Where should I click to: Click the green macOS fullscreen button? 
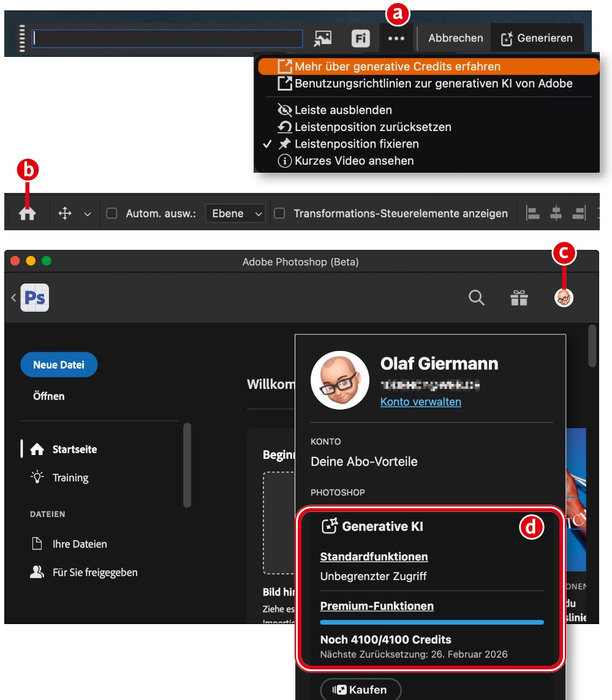pos(47,261)
